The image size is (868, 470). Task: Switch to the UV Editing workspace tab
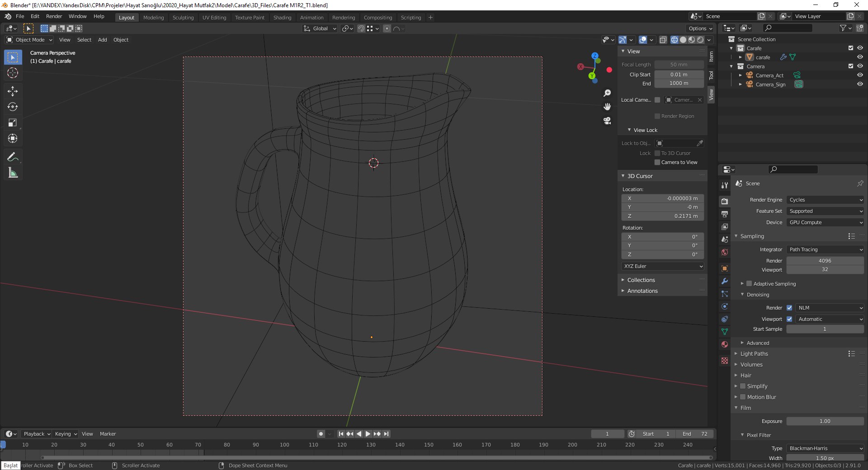[214, 18]
